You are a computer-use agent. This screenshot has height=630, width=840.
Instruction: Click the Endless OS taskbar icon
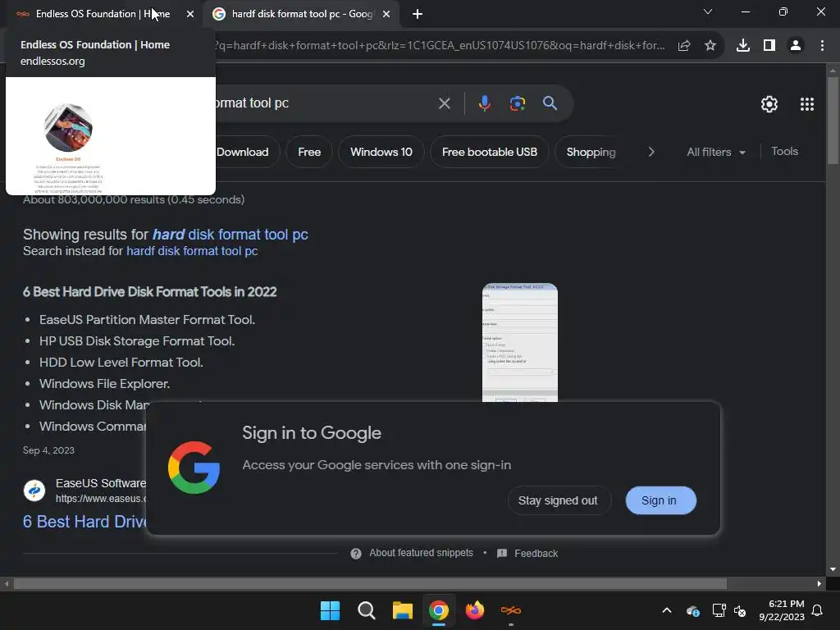point(510,610)
